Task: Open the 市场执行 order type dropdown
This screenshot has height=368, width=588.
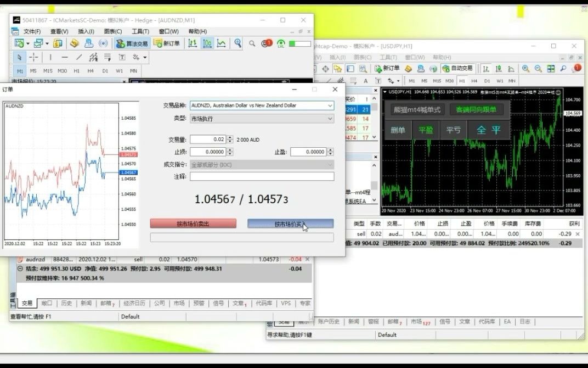Action: (x=329, y=118)
